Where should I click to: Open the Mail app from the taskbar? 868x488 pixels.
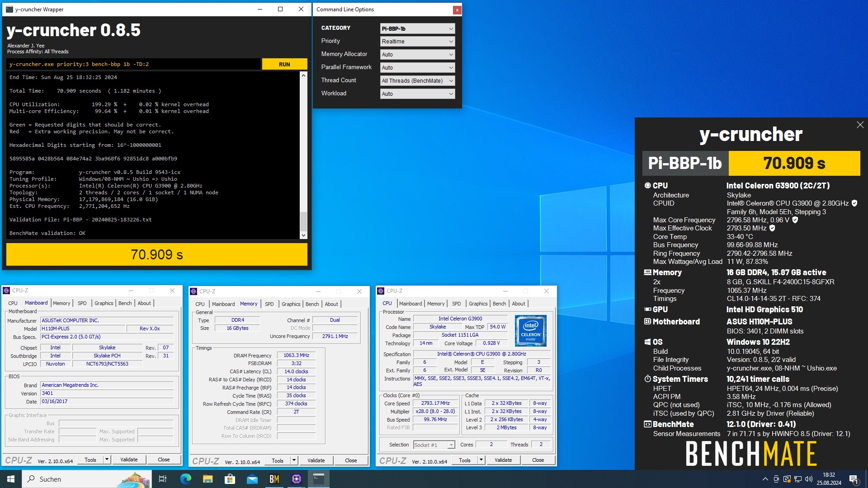[x=252, y=479]
